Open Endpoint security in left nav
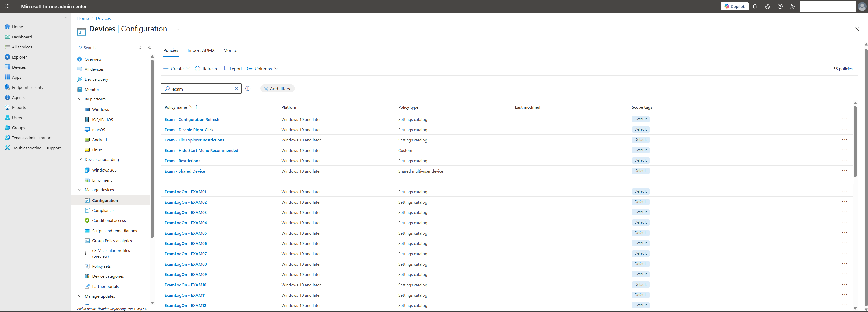 click(x=28, y=87)
